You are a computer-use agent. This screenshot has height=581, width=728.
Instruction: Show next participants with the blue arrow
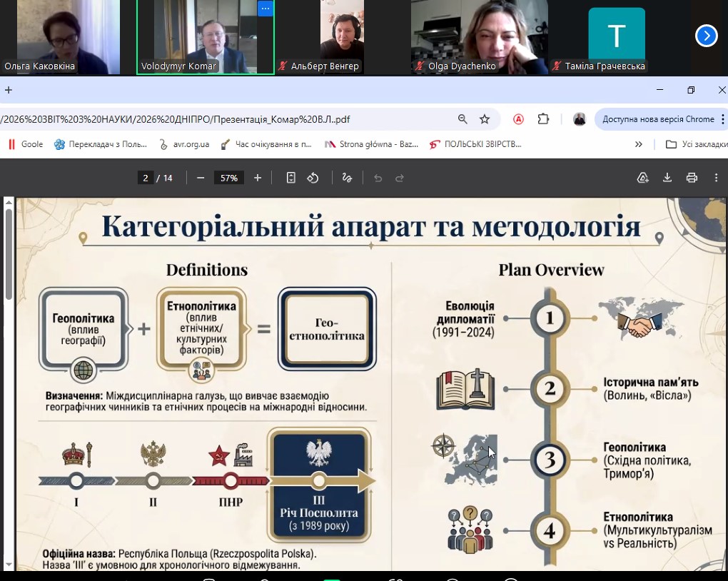point(706,36)
